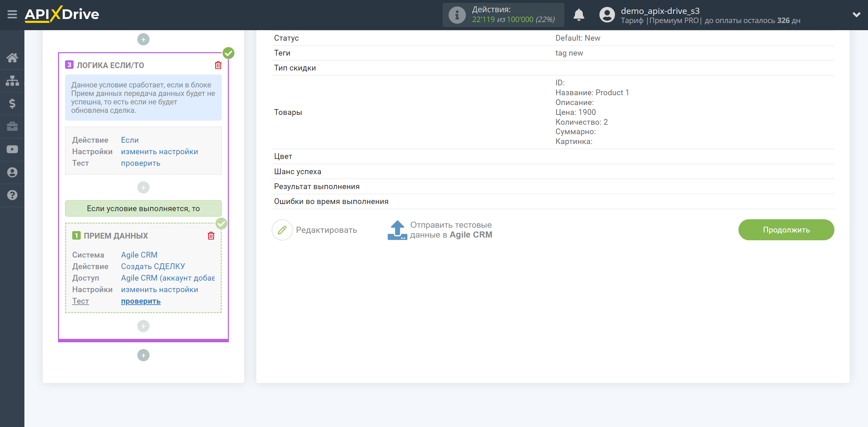868x427 pixels.
Task: Click the Товары row label
Action: [288, 112]
